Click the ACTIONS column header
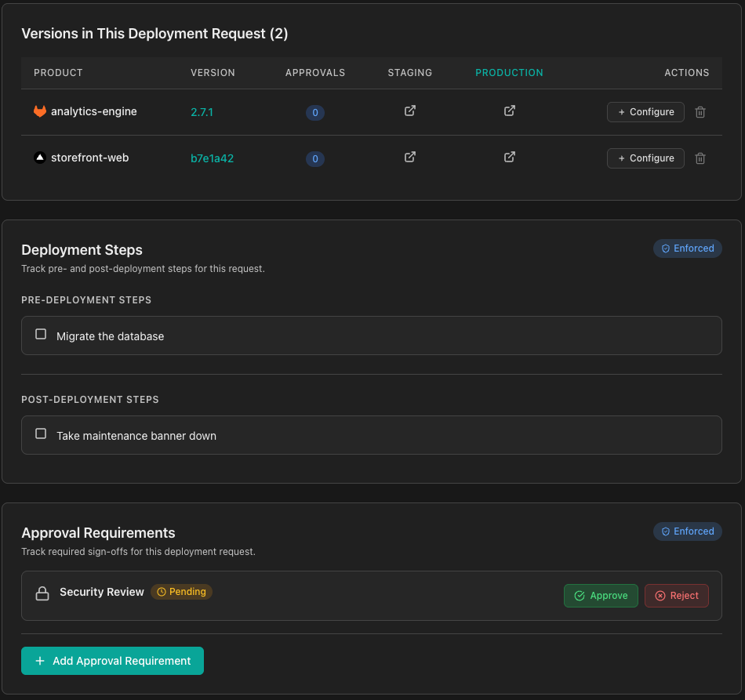This screenshot has width=745, height=700. (686, 73)
